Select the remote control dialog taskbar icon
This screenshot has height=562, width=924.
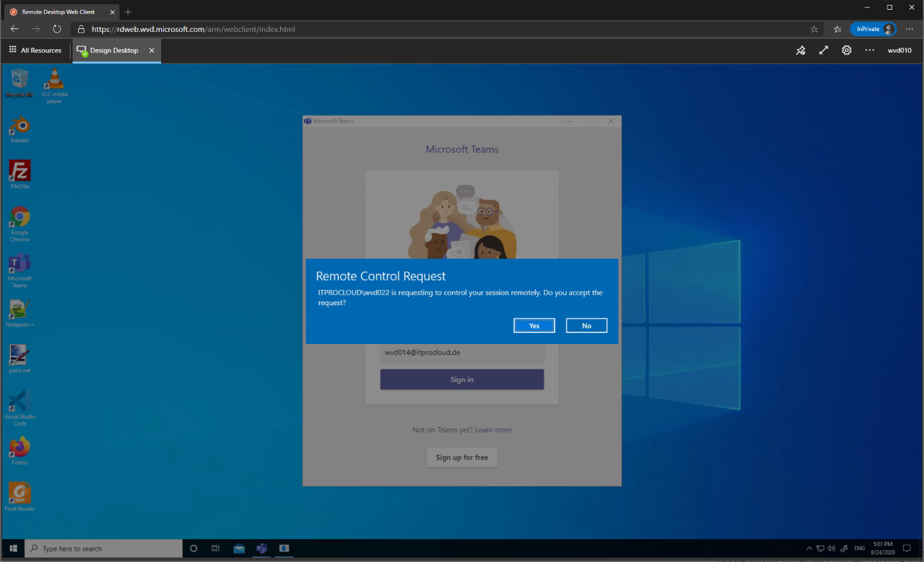coord(284,548)
